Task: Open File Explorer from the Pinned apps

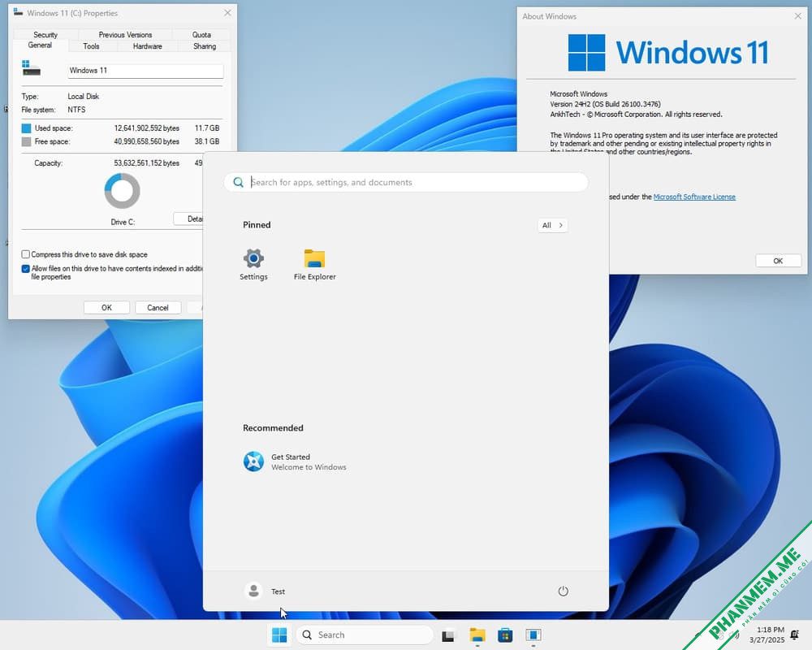Action: tap(314, 264)
